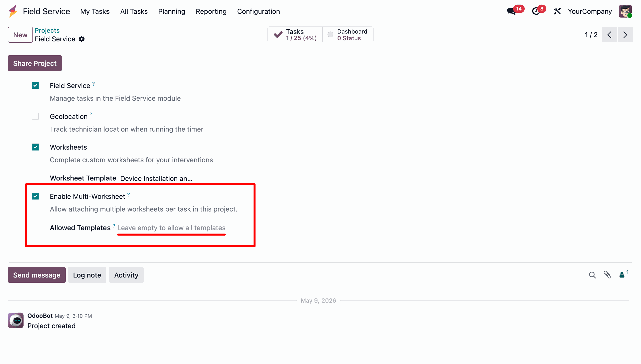The width and height of the screenshot is (641, 364).
Task: Click the 'May 9, 3:10 PM' timestamp
Action: pos(73,316)
